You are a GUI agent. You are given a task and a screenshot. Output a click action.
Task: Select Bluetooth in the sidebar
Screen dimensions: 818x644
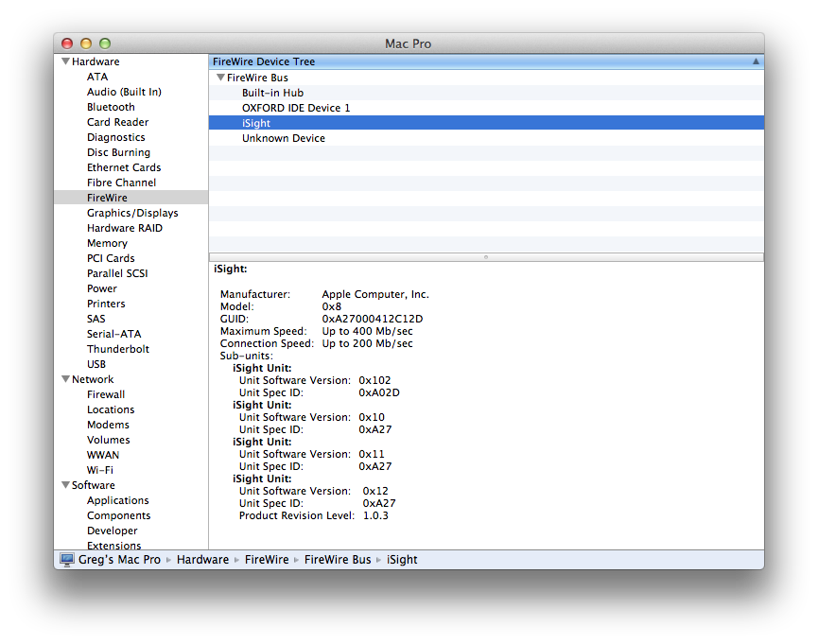pos(111,107)
